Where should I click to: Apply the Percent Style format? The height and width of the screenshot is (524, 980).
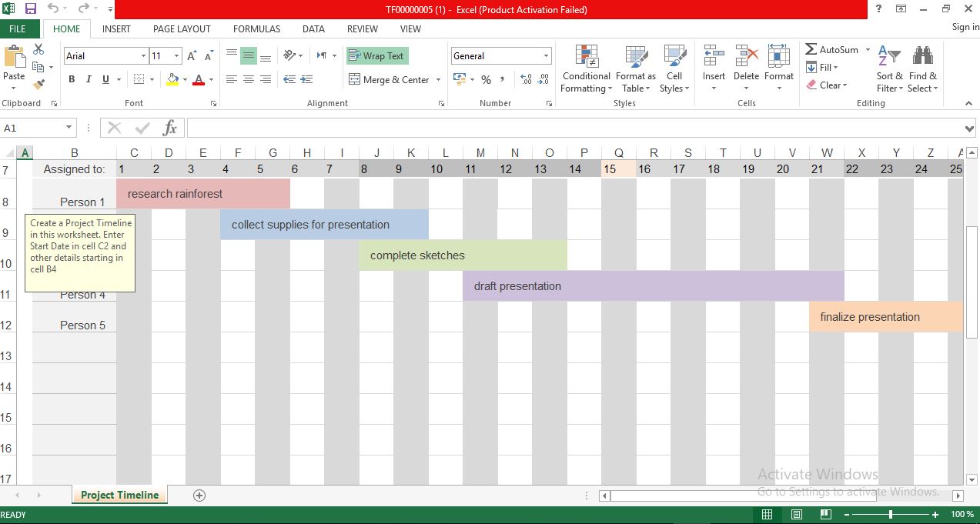[486, 79]
